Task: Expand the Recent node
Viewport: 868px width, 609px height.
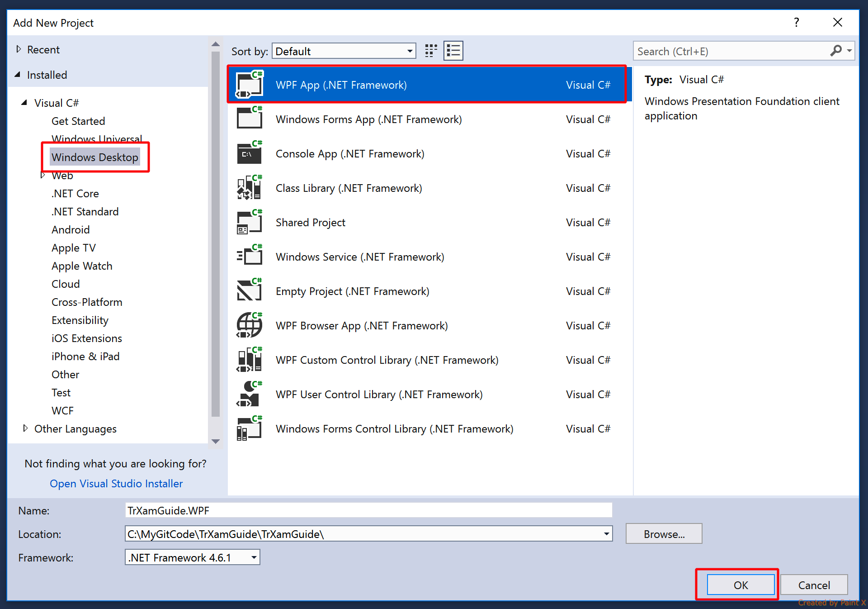Action: coord(19,49)
